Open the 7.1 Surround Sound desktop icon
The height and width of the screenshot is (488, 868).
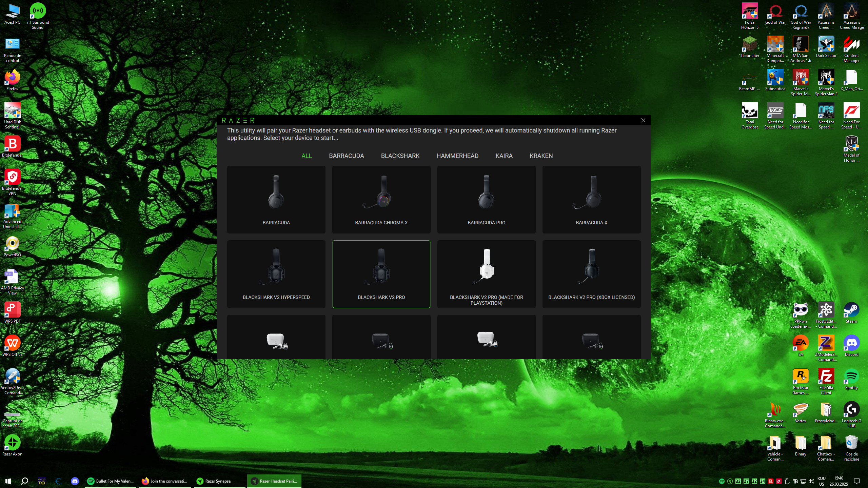coord(38,16)
